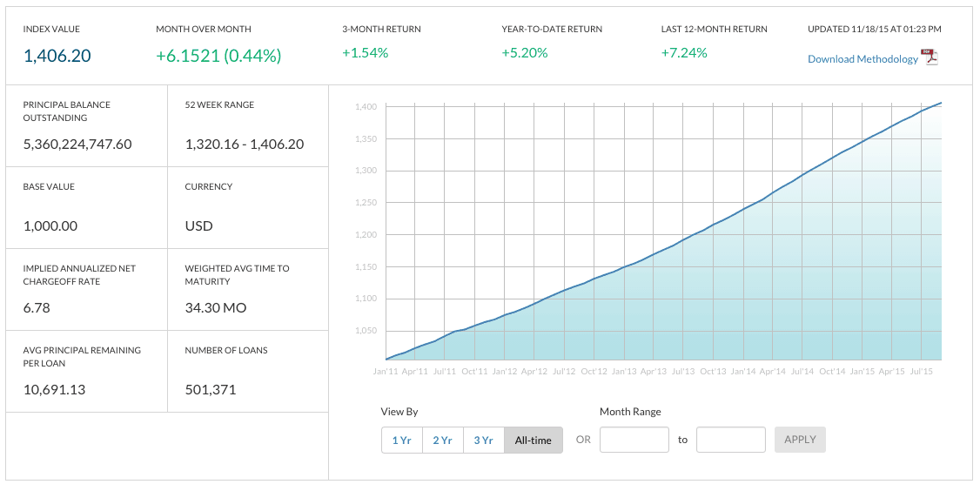
Task: Click the 3-month return value +1.54%
Action: (x=365, y=53)
